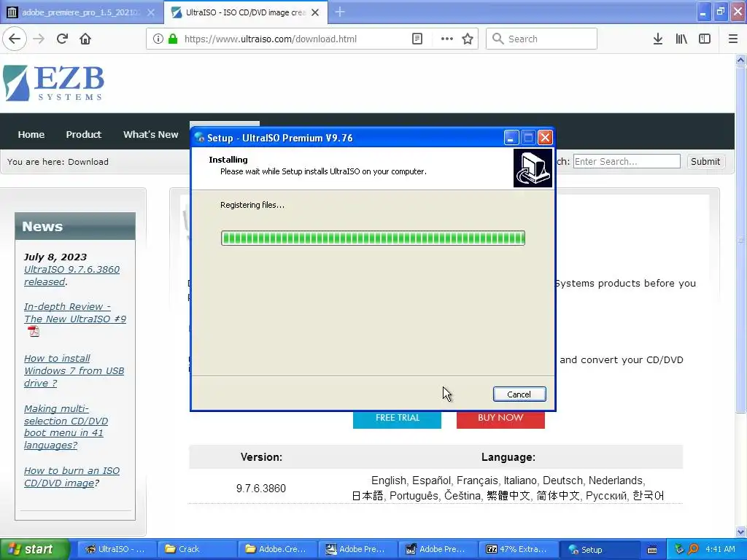Click the on-screen keyboard tray icon
The image size is (747, 560).
coord(652,550)
